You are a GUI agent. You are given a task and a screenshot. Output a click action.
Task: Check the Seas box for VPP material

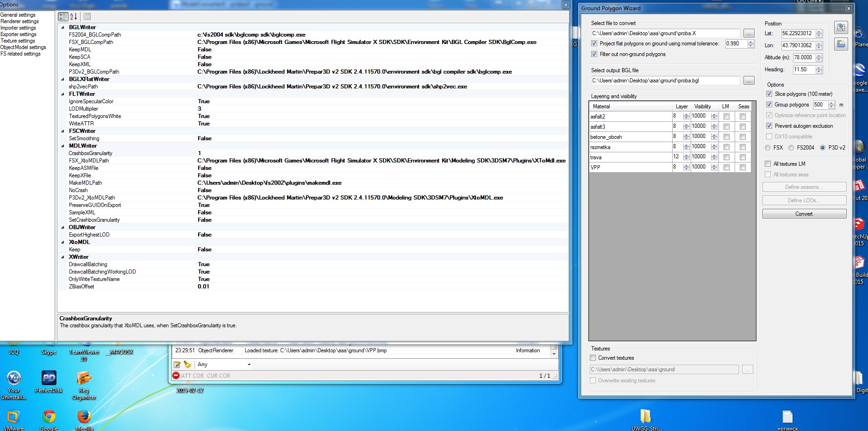click(743, 167)
